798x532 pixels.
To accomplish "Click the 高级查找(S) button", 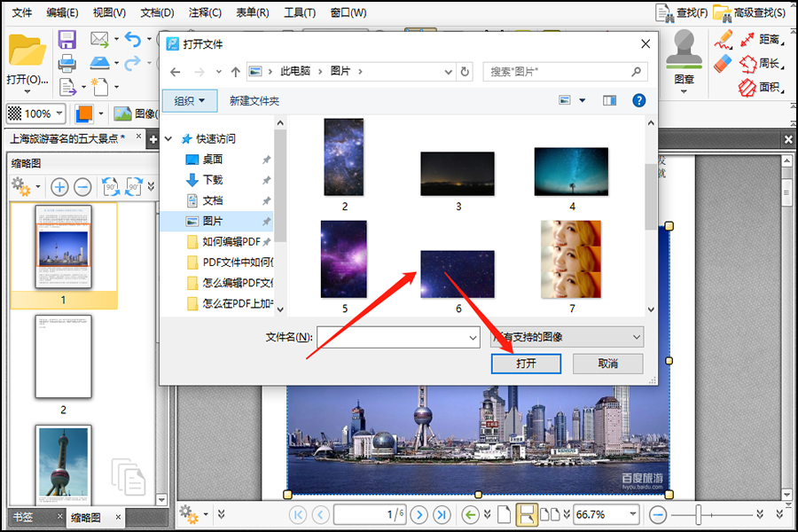I will (x=748, y=12).
